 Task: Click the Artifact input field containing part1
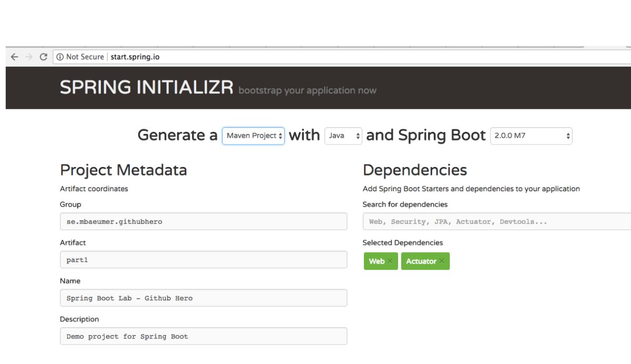[x=203, y=259]
